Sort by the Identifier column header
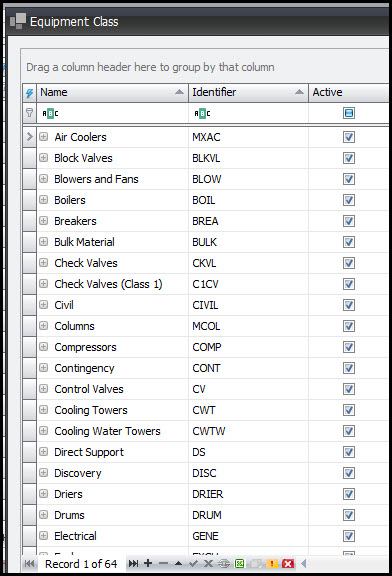The image size is (392, 576). click(x=248, y=92)
